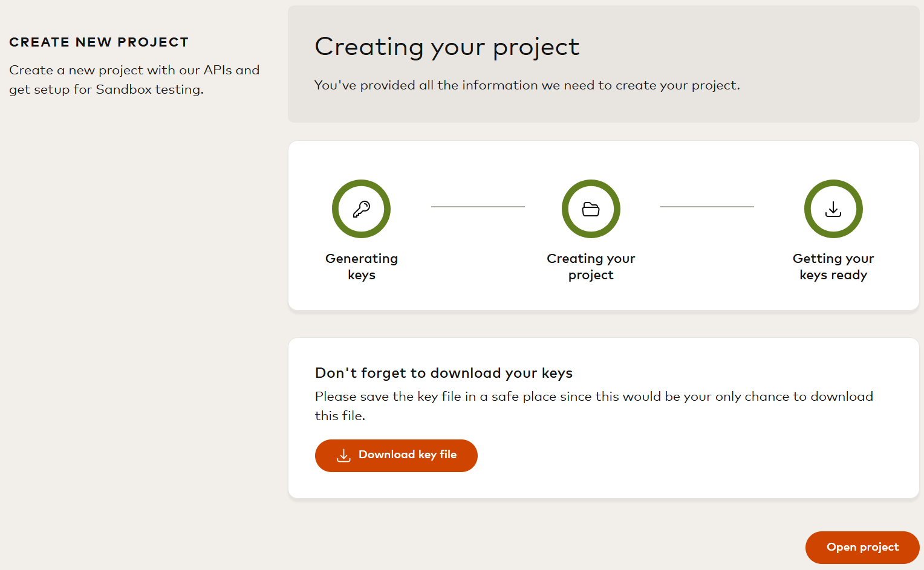The image size is (924, 570).
Task: Click the folder icon for Creating your project
Action: point(591,209)
